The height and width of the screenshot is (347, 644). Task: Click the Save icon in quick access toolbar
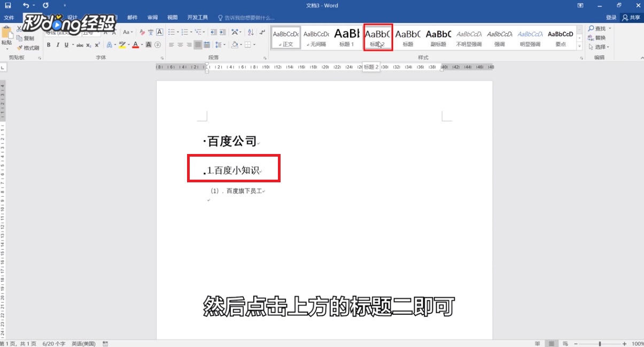click(9, 5)
